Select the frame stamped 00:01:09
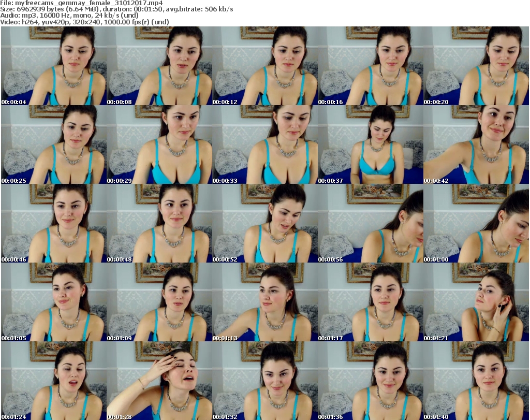530x420 pixels. pyautogui.click(x=159, y=302)
